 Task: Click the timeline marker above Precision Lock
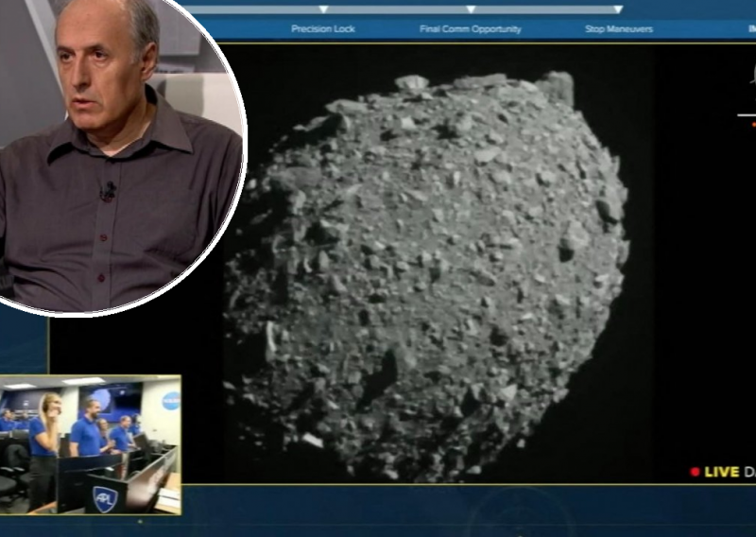(x=323, y=9)
